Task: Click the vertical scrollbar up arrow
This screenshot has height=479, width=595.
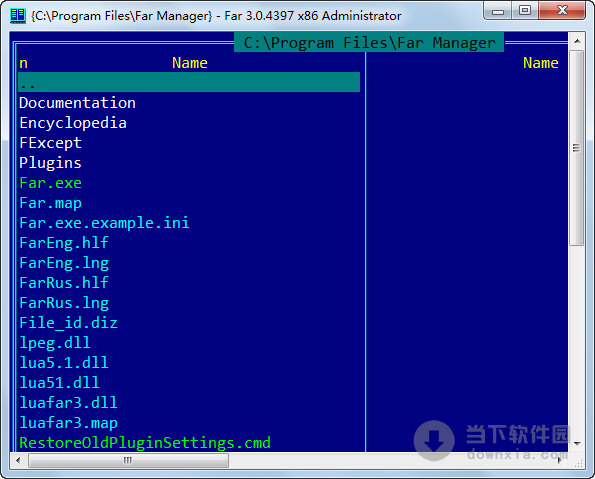Action: (x=577, y=41)
